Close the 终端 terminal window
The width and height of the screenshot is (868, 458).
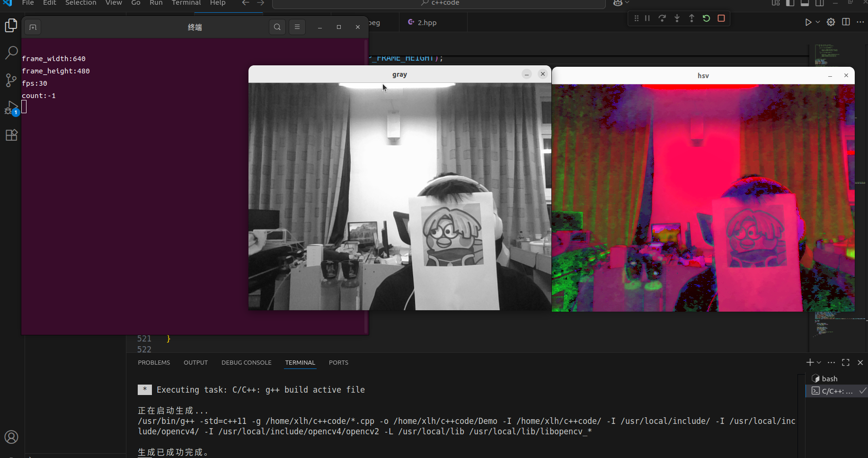358,27
